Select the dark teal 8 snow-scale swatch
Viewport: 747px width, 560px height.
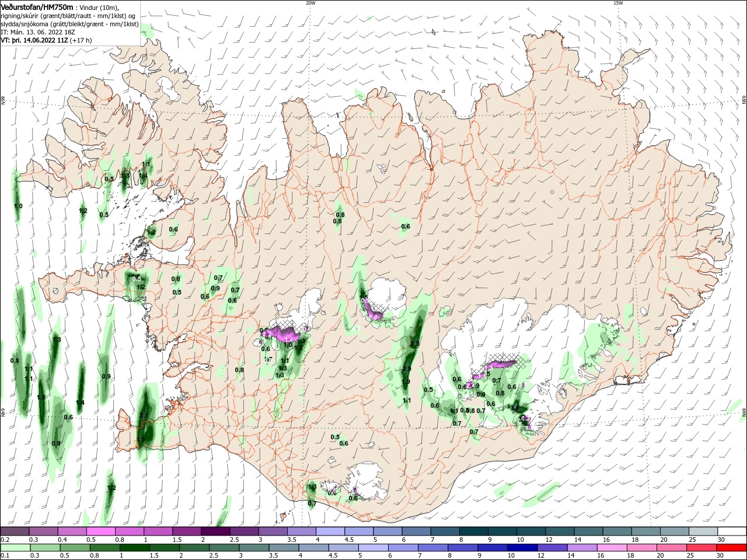pos(473,531)
